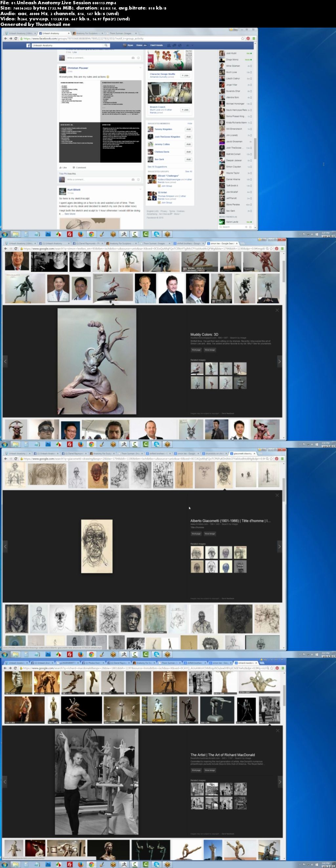The width and height of the screenshot is (336, 868).
Task: Click Add next to Jeremy Collins
Action: (189, 144)
